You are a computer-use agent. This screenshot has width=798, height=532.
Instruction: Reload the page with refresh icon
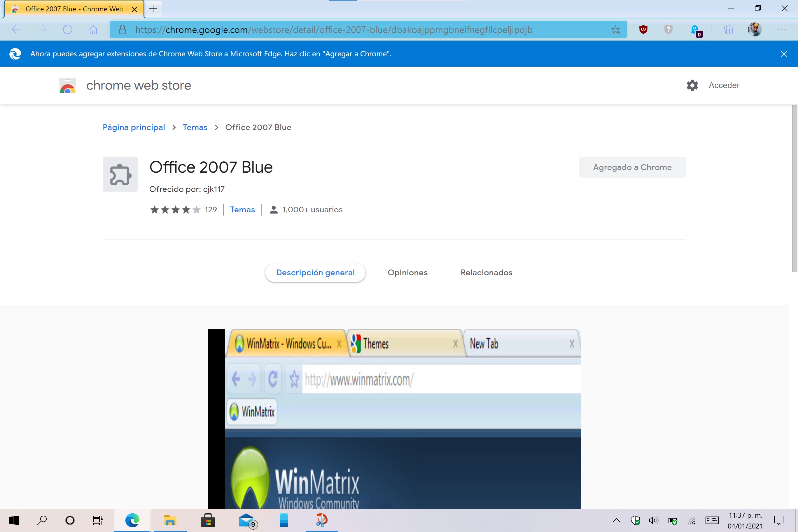click(67, 30)
